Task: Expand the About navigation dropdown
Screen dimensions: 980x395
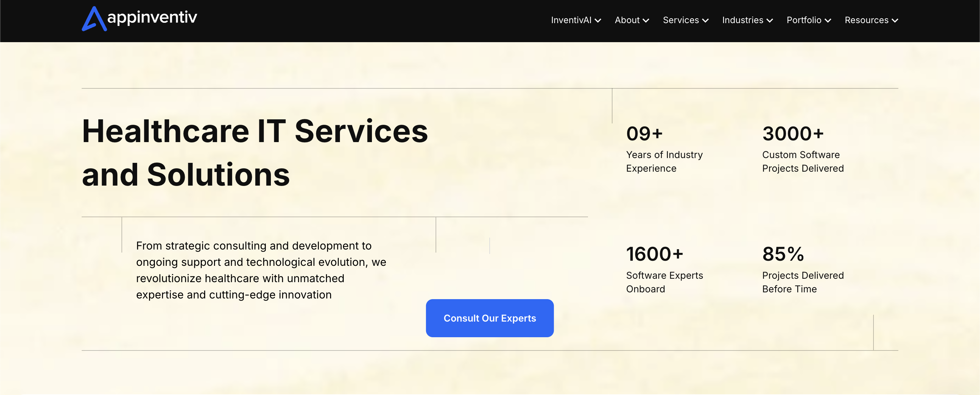Action: [626, 20]
